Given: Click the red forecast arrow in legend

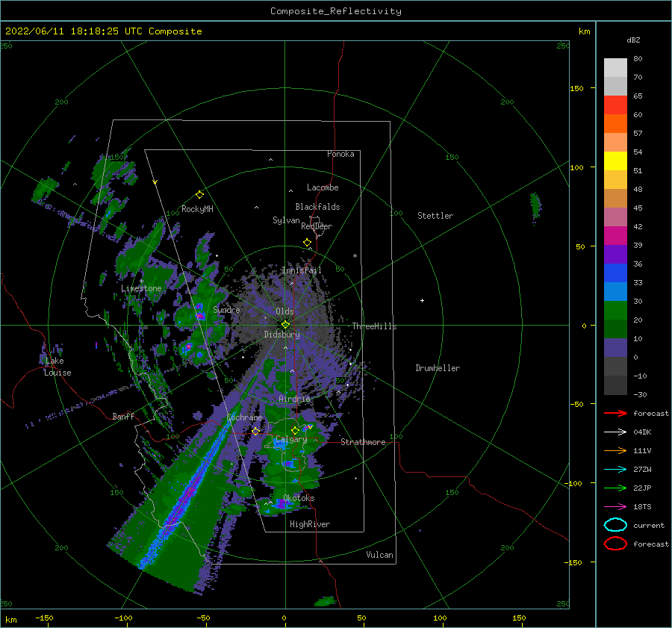Looking at the screenshot, I should (615, 413).
